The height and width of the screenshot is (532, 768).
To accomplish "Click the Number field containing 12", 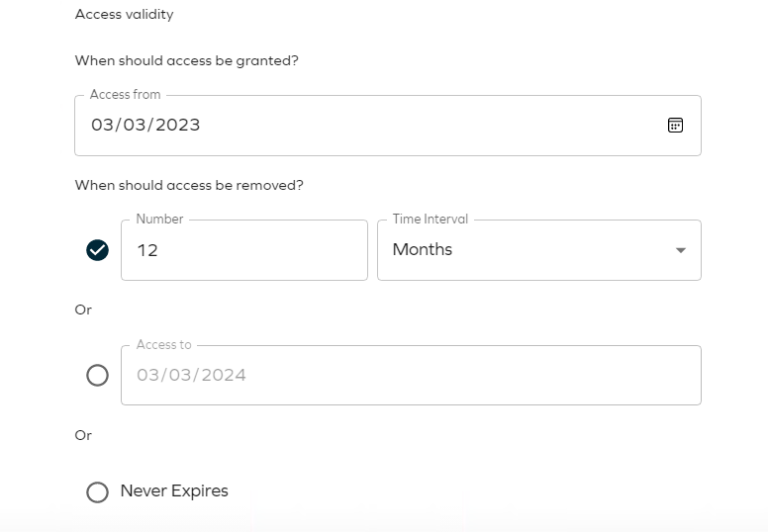I will point(243,250).
